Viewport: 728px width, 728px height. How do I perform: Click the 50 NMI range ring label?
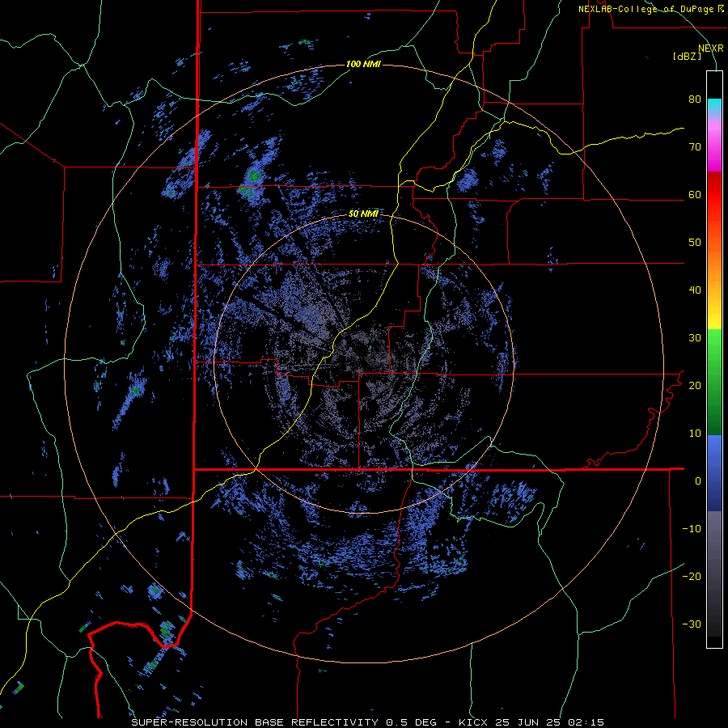[363, 214]
